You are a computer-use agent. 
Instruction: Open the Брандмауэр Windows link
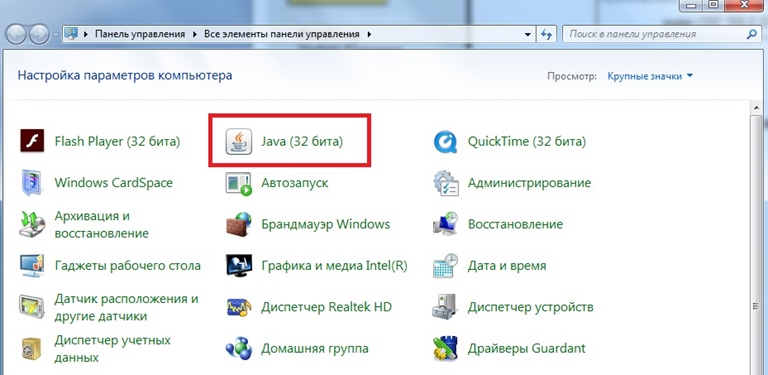coord(325,224)
